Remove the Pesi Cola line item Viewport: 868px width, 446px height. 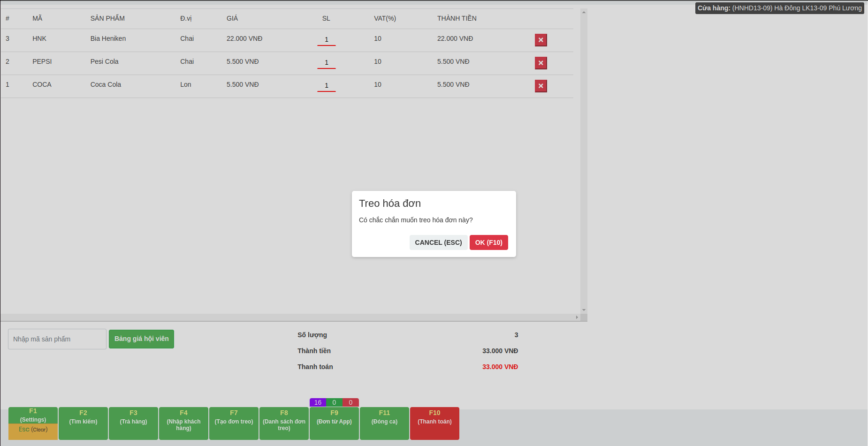[x=541, y=63]
